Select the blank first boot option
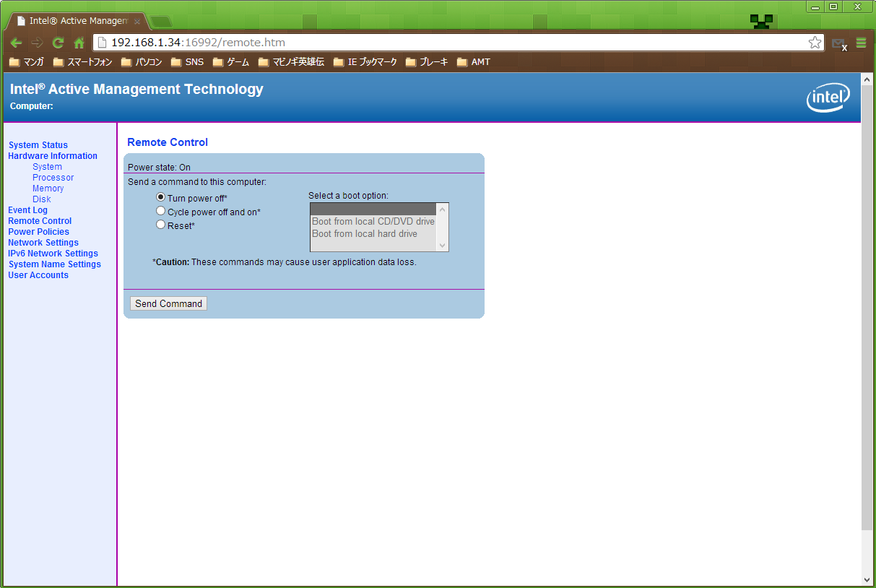 [373, 209]
